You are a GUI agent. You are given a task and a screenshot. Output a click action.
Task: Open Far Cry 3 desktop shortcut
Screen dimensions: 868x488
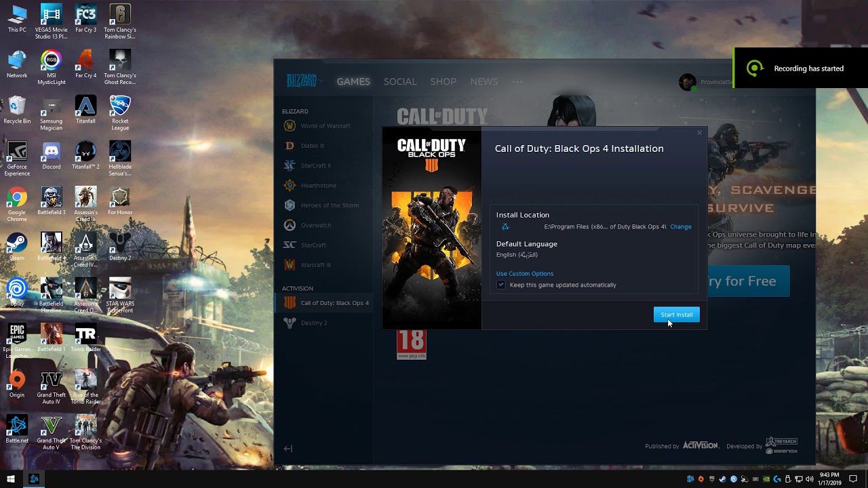pyautogui.click(x=85, y=19)
